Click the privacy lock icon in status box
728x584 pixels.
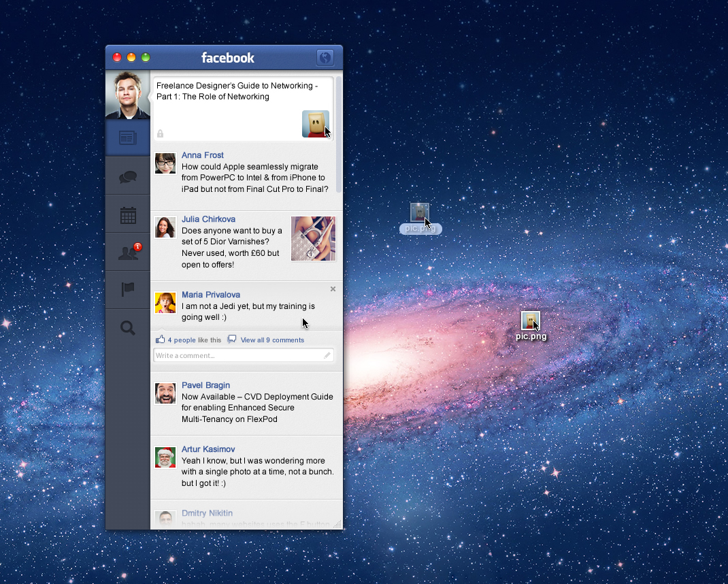[x=160, y=134]
